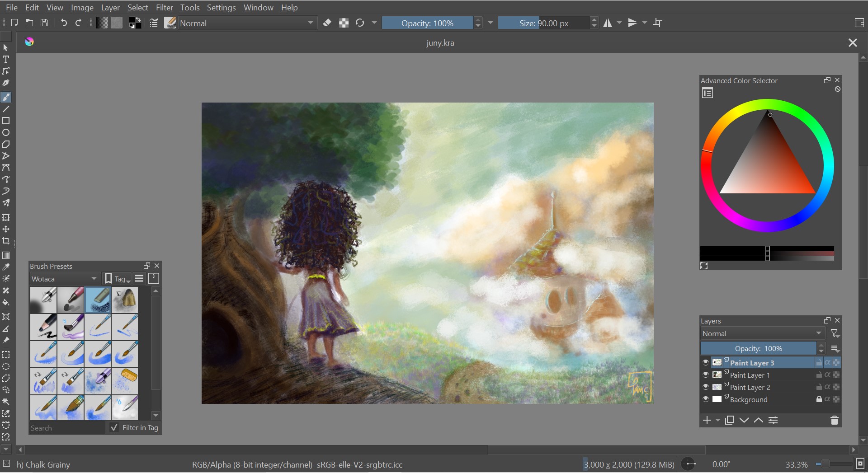Image resolution: width=868 pixels, height=473 pixels.
Task: Open the Select menu
Action: [138, 8]
